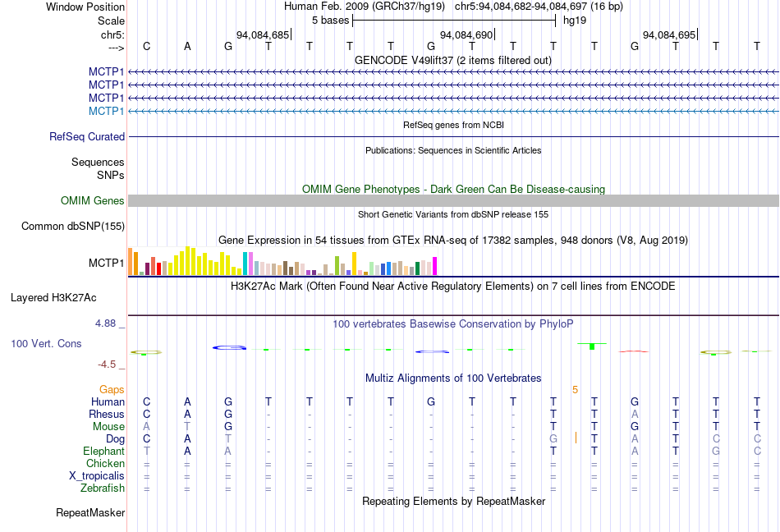
Task: Click the base A in chr5 sequence ruler
Action: click(x=187, y=46)
